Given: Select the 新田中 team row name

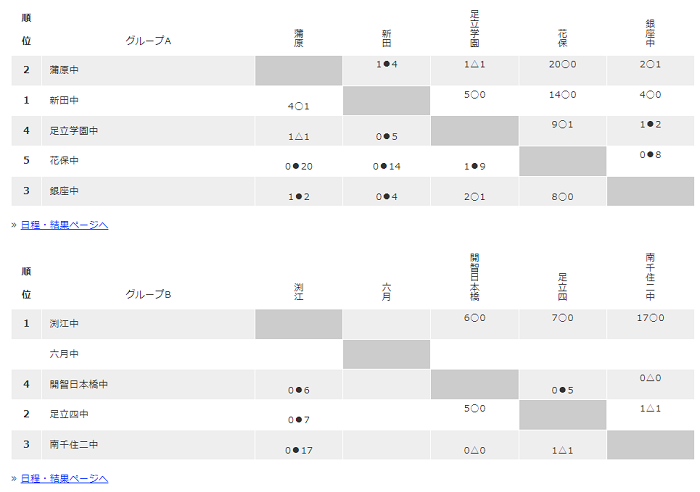Looking at the screenshot, I should (64, 100).
